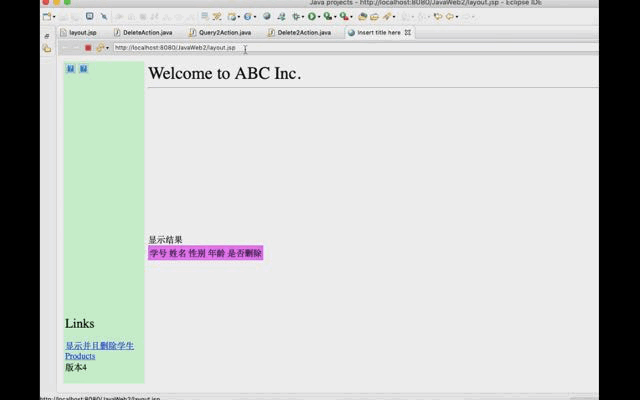Expand the Debug dropdown arrow
The width and height of the screenshot is (640, 400).
302,17
